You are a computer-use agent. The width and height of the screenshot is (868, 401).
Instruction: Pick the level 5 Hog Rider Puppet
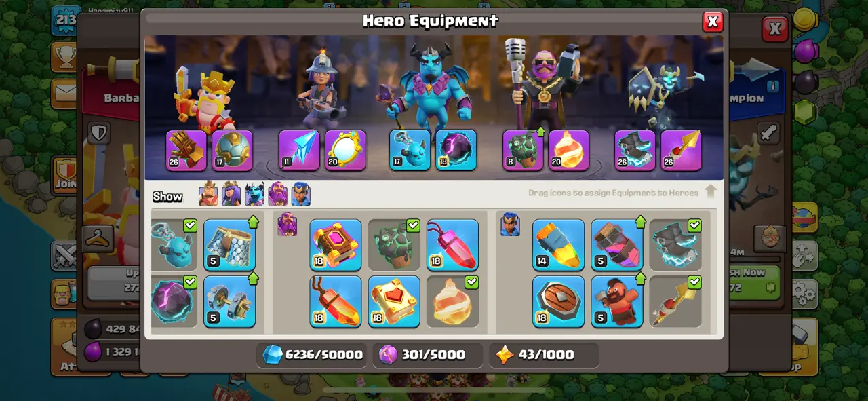[616, 301]
